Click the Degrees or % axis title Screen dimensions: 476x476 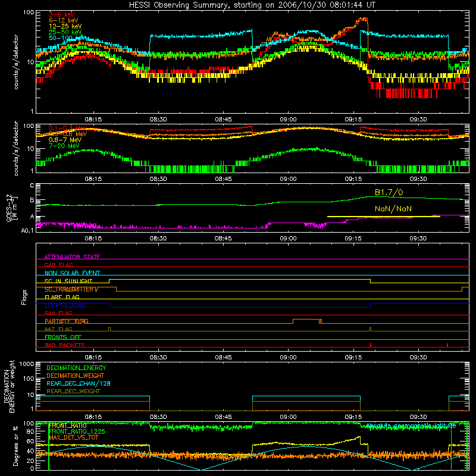(15, 446)
